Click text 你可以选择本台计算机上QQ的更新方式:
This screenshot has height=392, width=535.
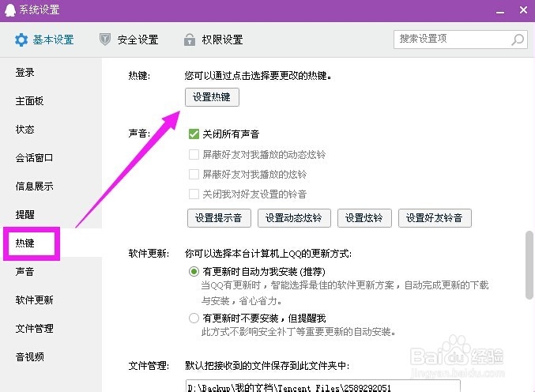click(x=268, y=254)
